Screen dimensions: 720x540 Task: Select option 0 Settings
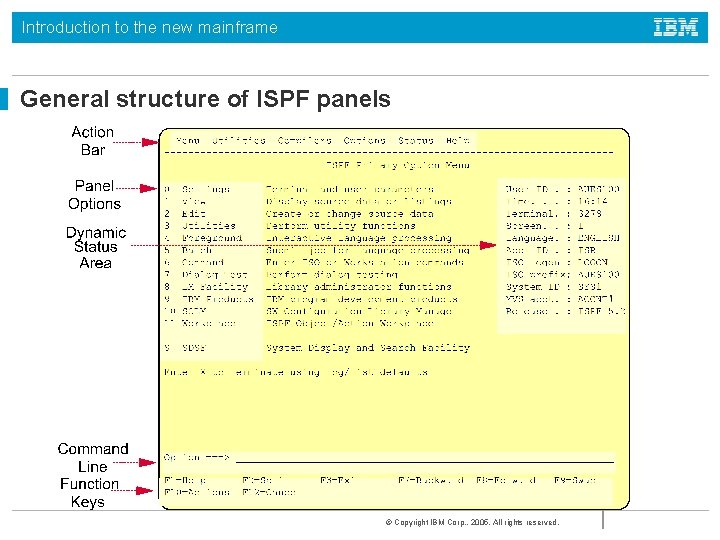pos(197,189)
